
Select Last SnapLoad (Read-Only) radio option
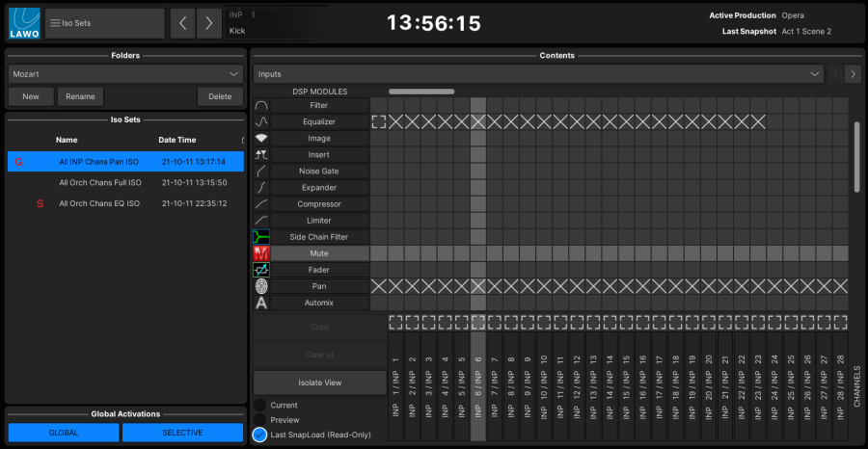(259, 435)
